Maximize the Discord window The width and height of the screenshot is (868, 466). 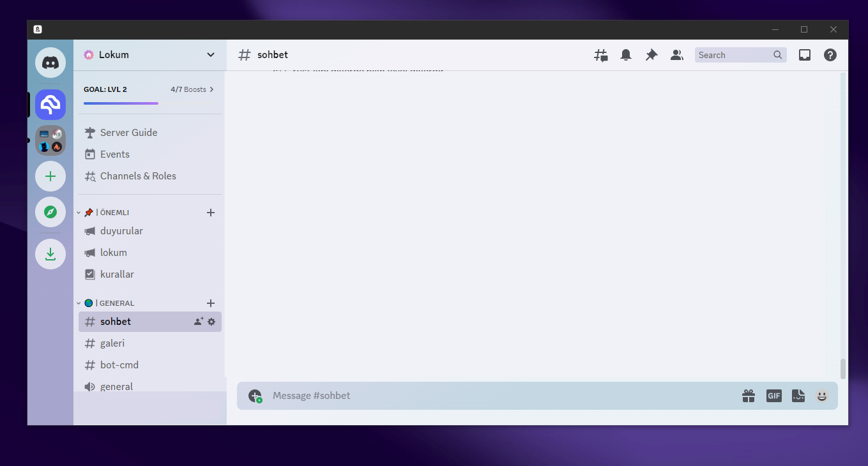point(804,29)
